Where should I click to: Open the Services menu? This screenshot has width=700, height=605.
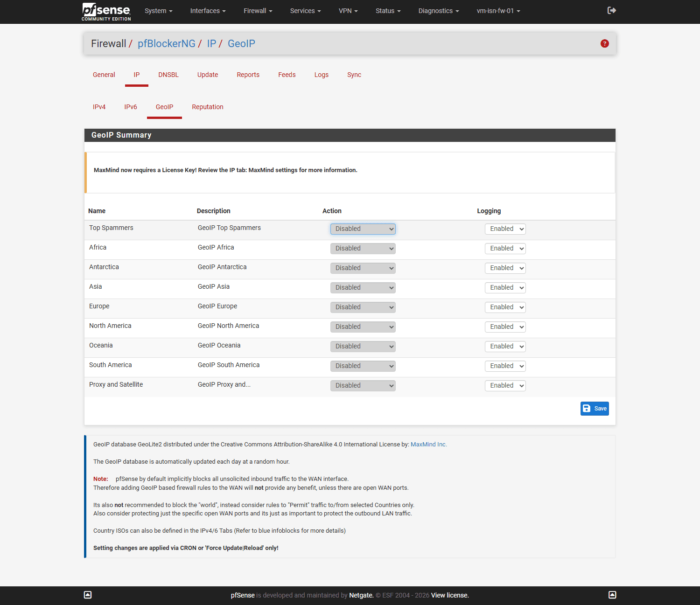click(x=305, y=11)
